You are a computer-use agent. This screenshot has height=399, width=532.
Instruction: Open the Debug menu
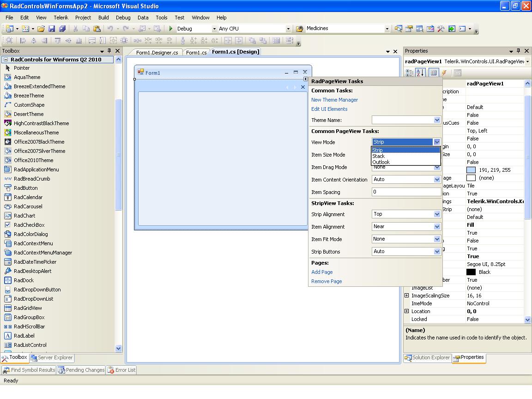[x=123, y=18]
